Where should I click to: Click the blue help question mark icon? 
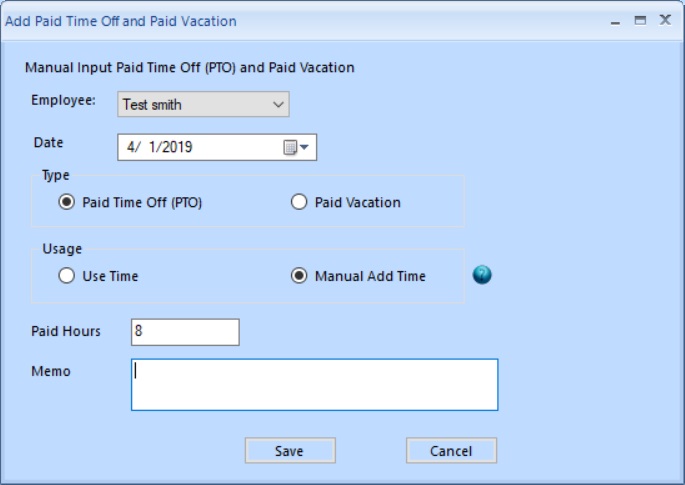pyautogui.click(x=482, y=275)
